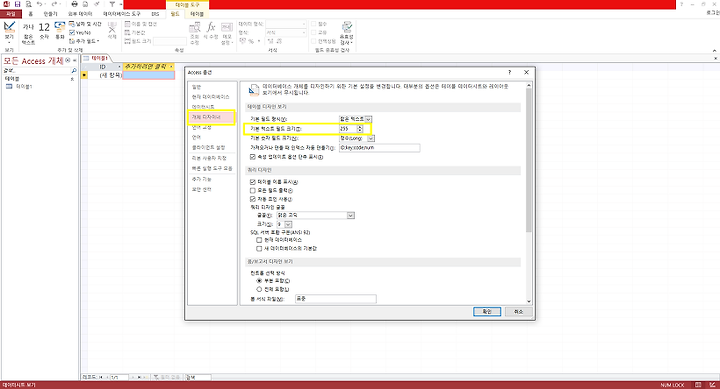The height and width of the screenshot is (389, 720).
Task: Check 현재 데이터베이스 under SQL Server syntax
Action: pyautogui.click(x=259, y=240)
